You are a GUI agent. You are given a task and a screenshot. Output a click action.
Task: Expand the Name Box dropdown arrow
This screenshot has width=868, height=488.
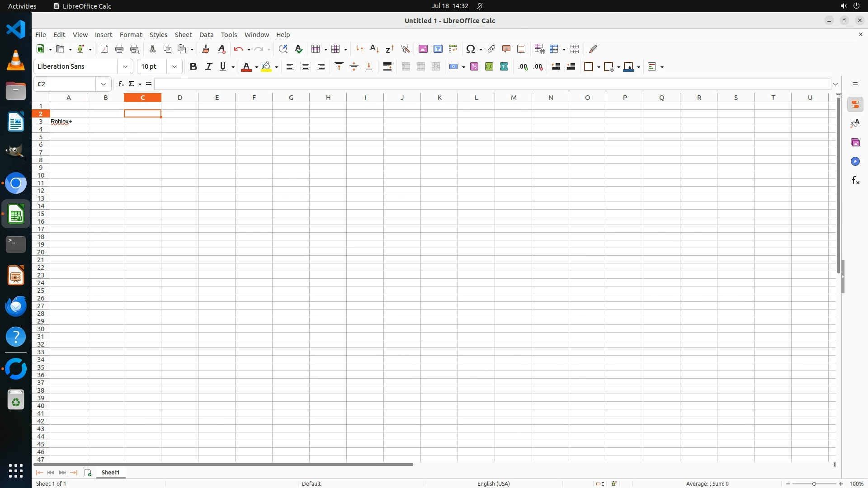tap(104, 84)
